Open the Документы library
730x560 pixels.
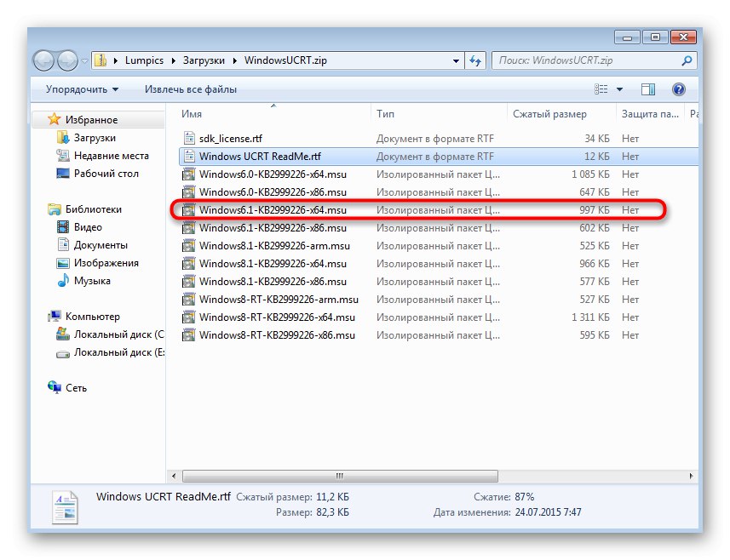coord(101,245)
